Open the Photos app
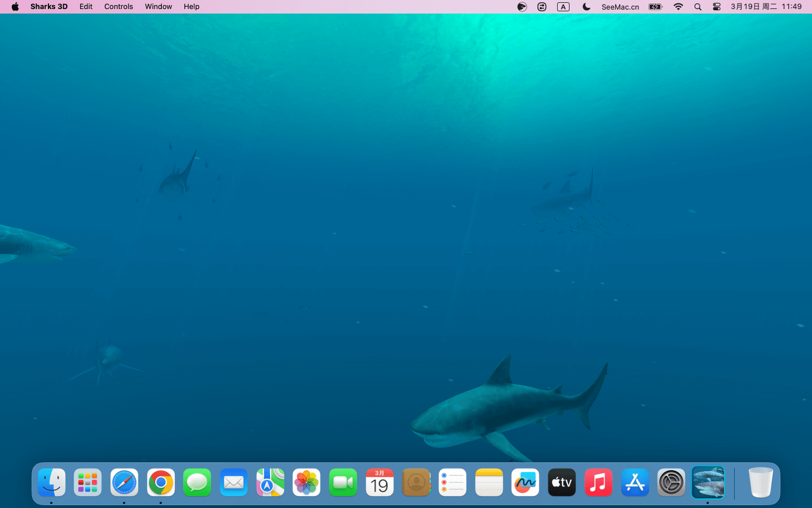The image size is (812, 508). pyautogui.click(x=306, y=483)
